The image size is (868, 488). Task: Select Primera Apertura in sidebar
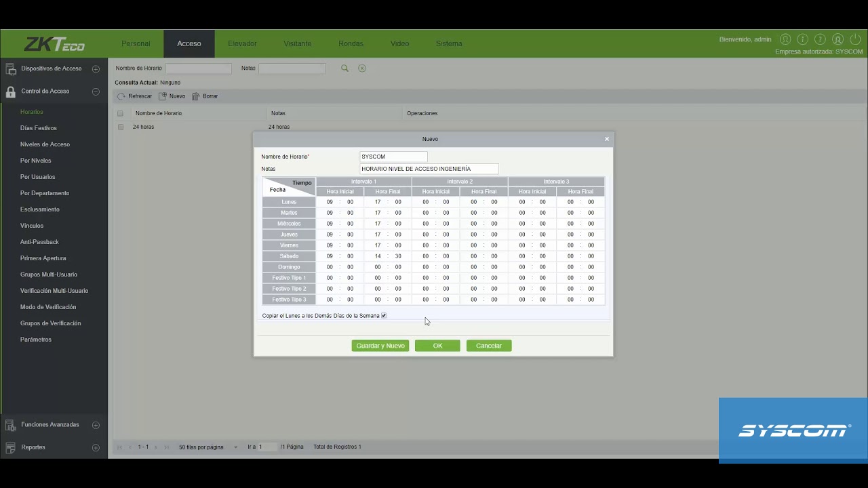(x=43, y=258)
